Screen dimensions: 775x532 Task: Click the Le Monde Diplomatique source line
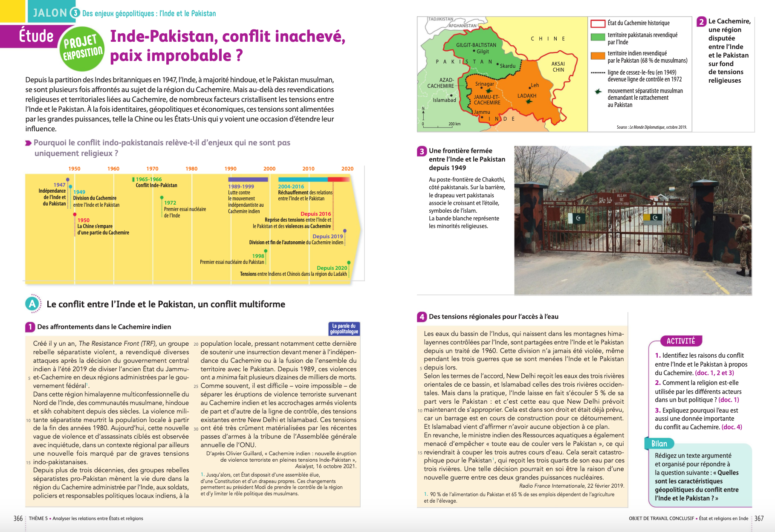(652, 127)
